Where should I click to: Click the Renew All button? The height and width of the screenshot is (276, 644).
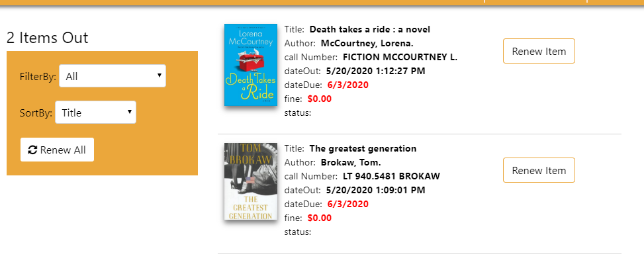[57, 150]
